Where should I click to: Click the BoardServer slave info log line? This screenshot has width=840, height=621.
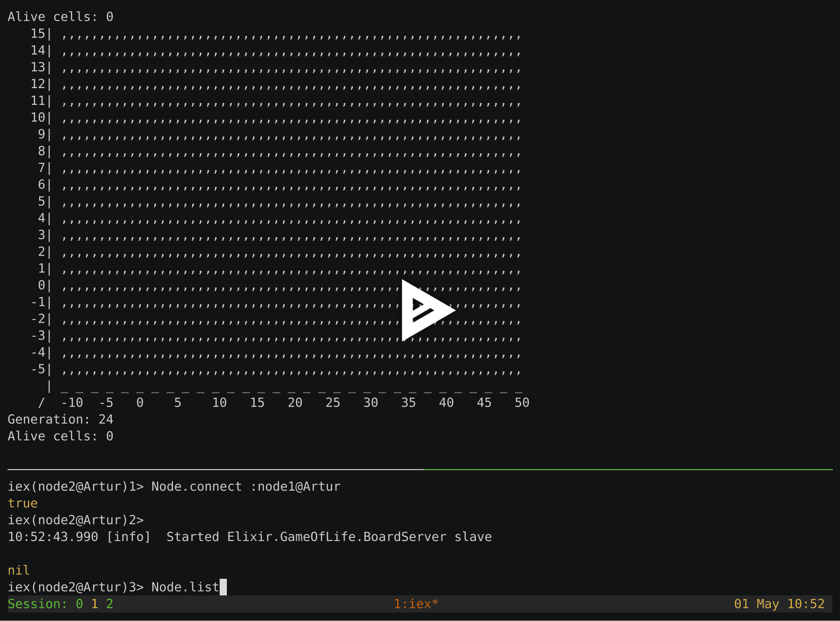click(250, 537)
